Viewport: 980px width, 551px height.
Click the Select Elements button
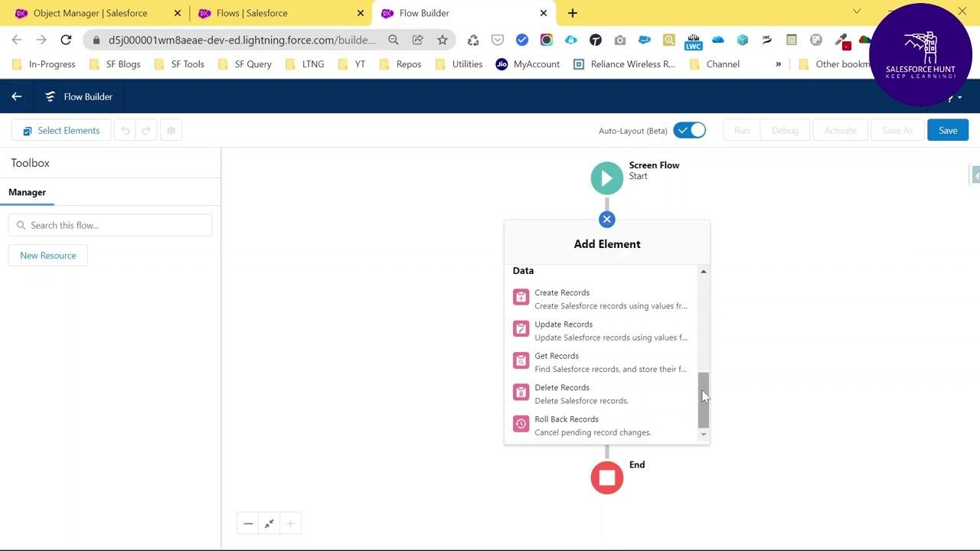61,131
